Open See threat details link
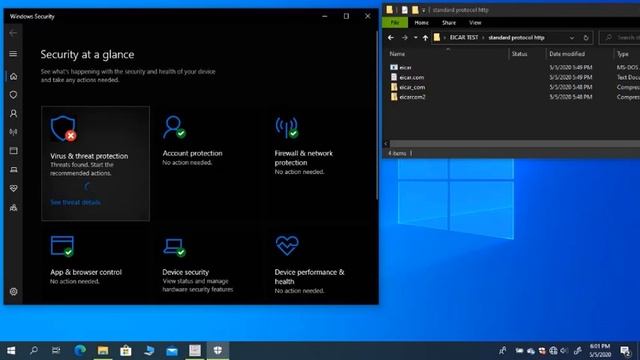 (76, 202)
